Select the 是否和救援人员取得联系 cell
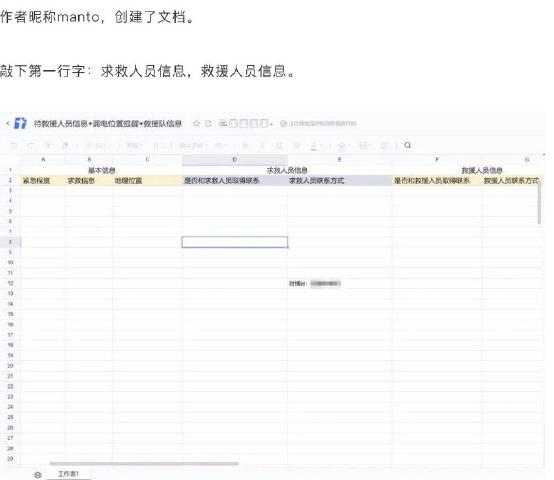The image size is (554, 480). [x=437, y=180]
